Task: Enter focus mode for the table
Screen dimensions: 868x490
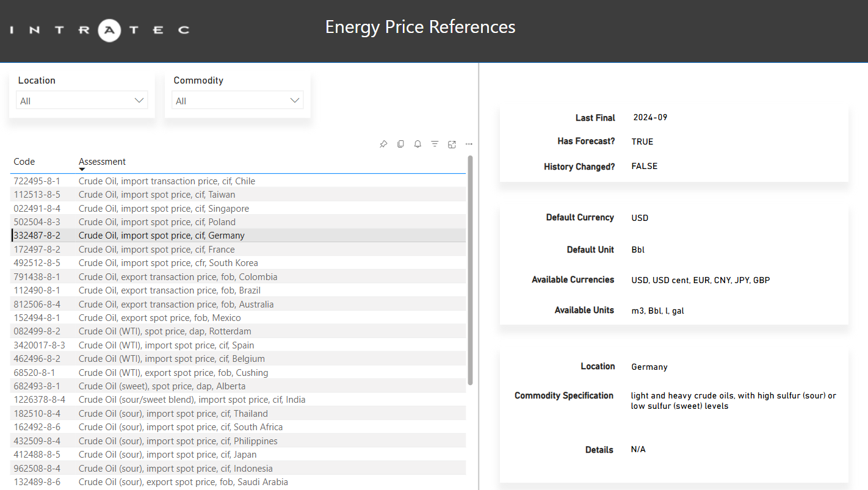Action: (452, 144)
